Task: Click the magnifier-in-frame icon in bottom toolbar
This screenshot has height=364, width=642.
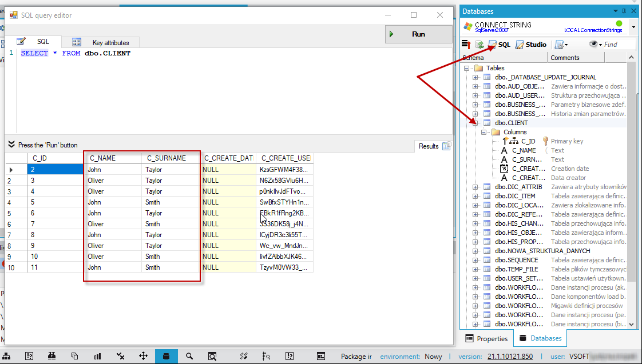Action: [212, 356]
